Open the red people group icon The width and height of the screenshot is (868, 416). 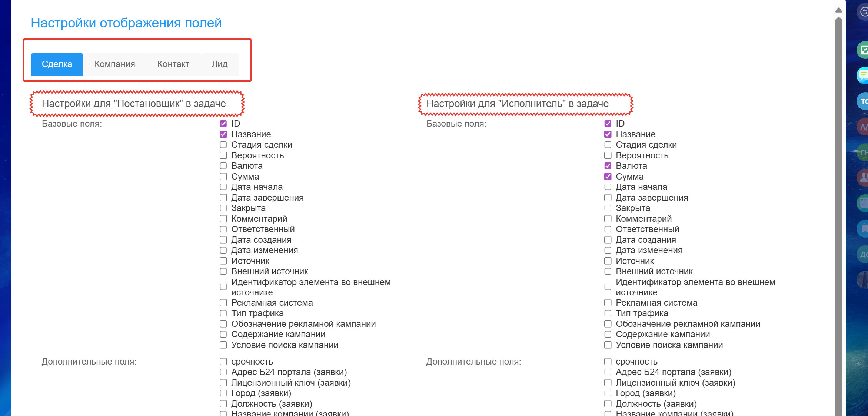pyautogui.click(x=864, y=177)
